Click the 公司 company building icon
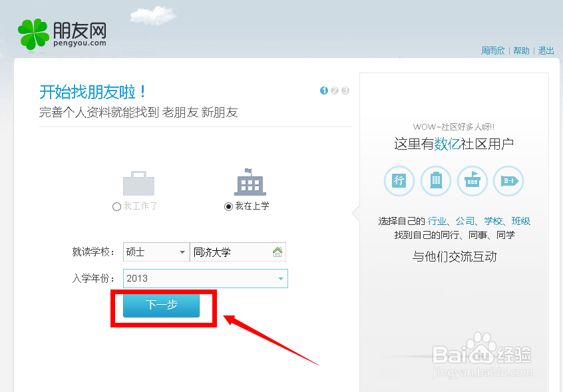The width and height of the screenshot is (563, 392). (x=436, y=181)
